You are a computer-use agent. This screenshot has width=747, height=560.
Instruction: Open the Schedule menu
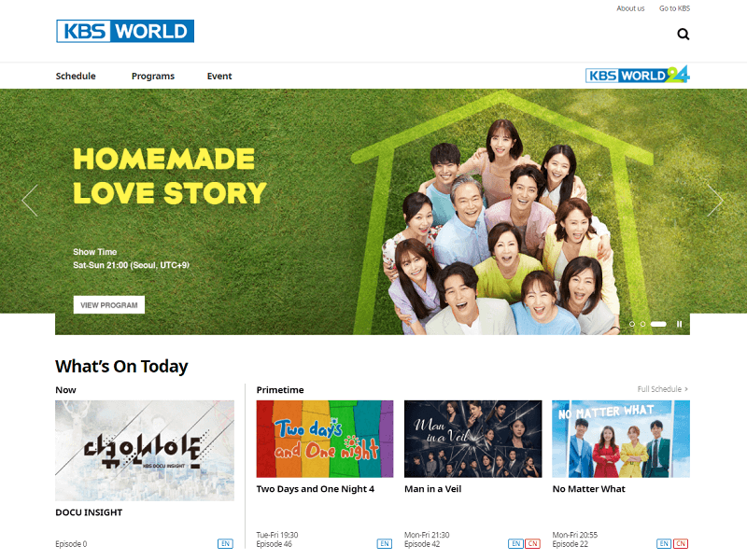tap(76, 76)
